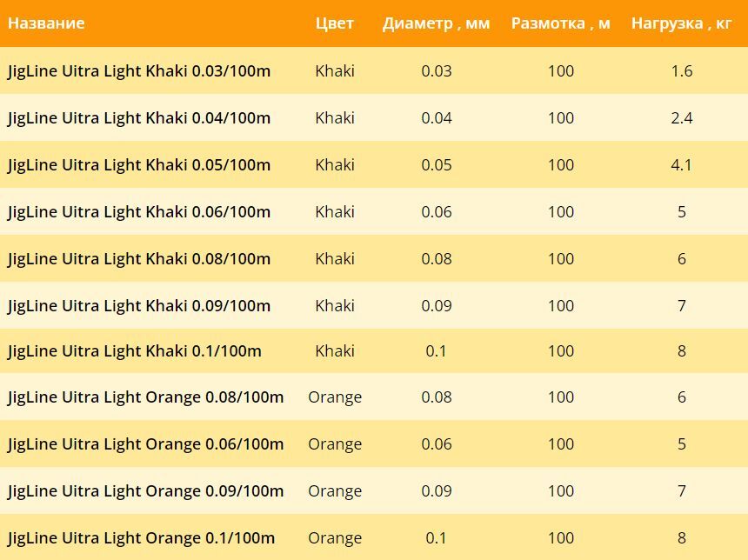Click the Размотка, м column header
This screenshot has width=748, height=560.
560,23
